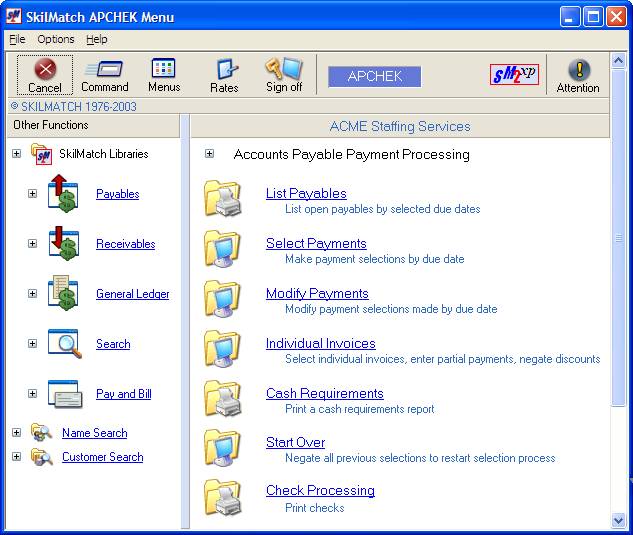
Task: Click the vertical scrollbar thumb
Action: click(618, 238)
